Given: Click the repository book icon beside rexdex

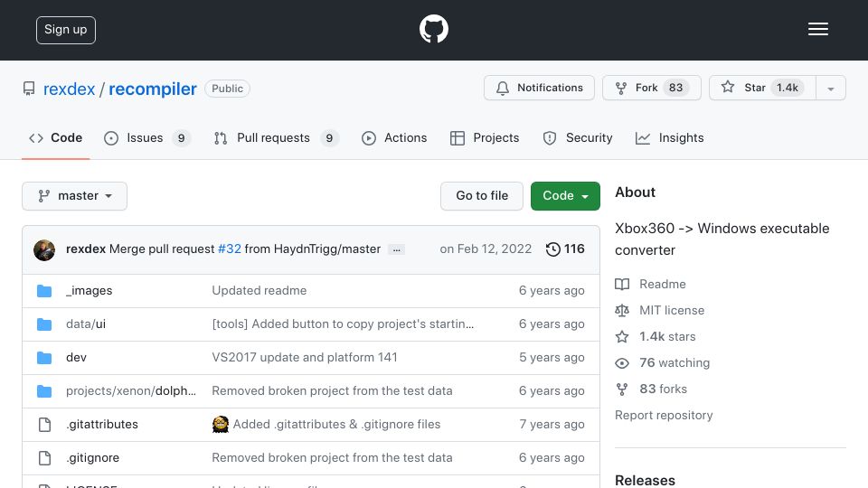Looking at the screenshot, I should (29, 89).
